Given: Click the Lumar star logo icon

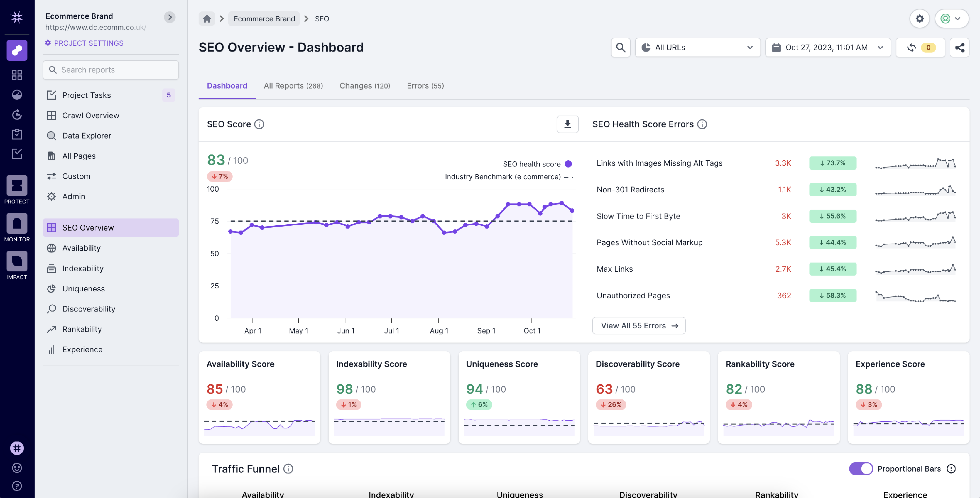Looking at the screenshot, I should [x=17, y=17].
